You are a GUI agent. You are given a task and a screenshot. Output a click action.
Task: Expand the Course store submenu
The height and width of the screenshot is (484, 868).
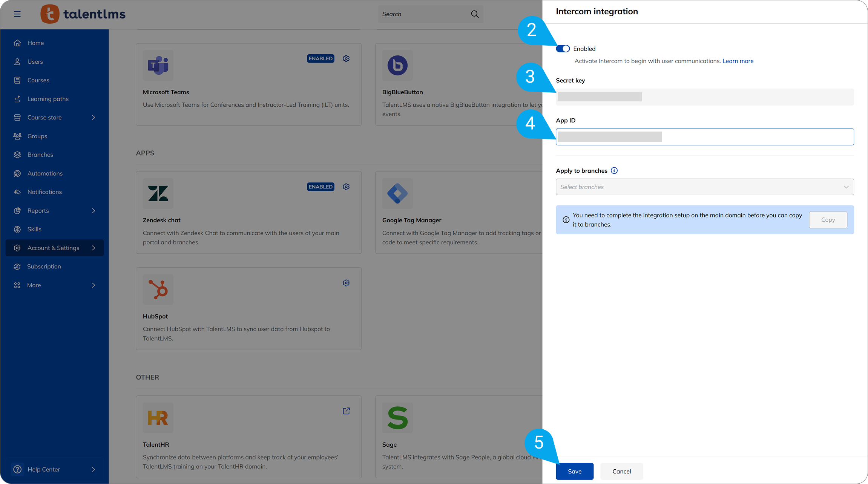point(94,118)
